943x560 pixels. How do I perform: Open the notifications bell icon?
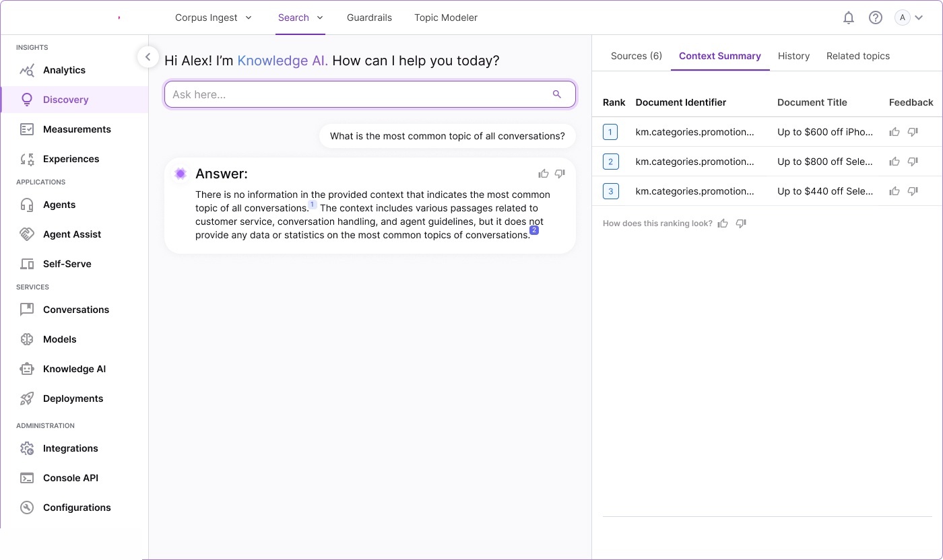pyautogui.click(x=849, y=18)
